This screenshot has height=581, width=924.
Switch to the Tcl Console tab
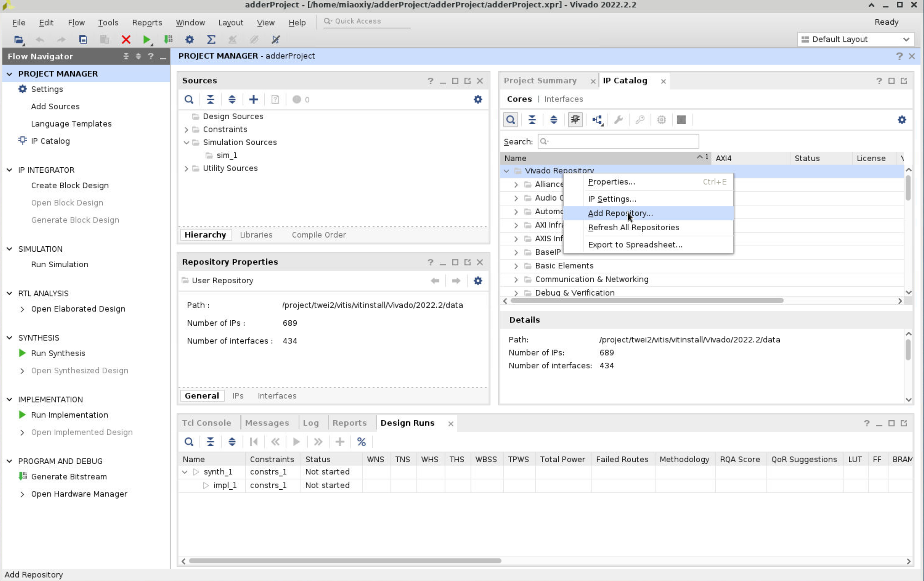(x=206, y=423)
